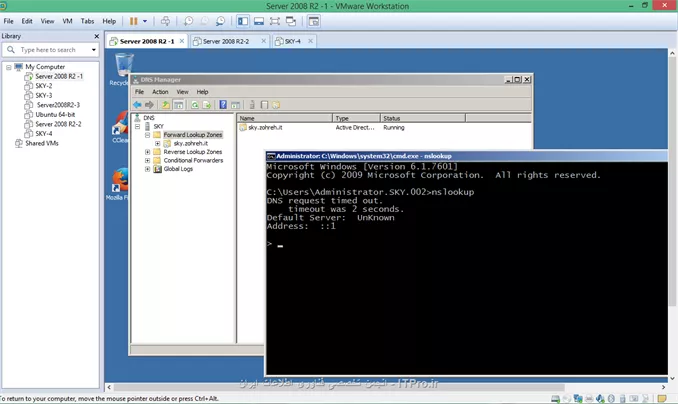Switch to the SKY-4 tab
Viewport: 678px width, 404px height.
[x=294, y=41]
